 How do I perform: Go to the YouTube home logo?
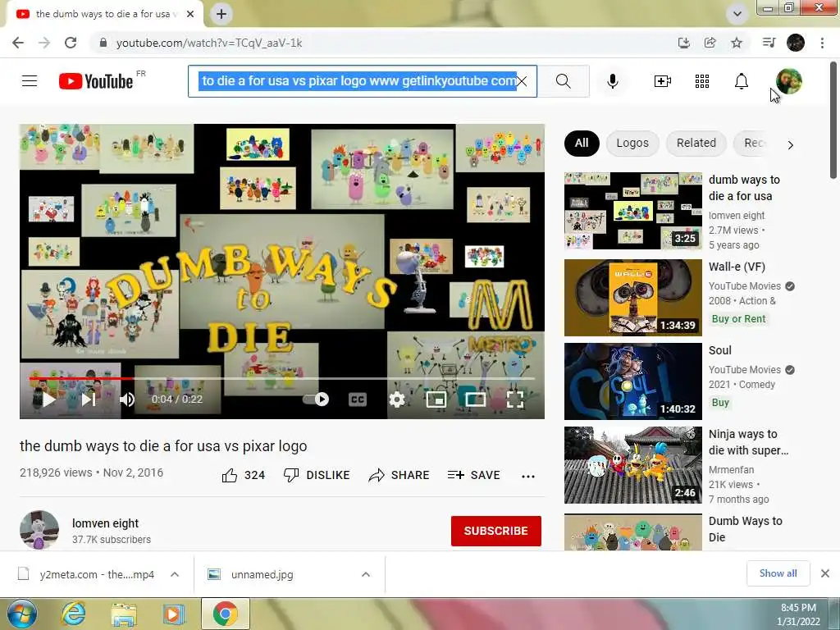97,81
